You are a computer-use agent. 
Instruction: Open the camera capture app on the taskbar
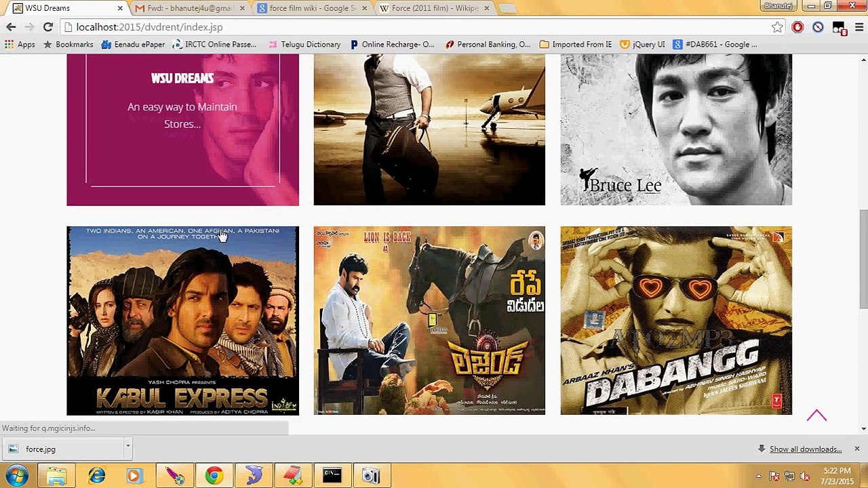point(371,476)
